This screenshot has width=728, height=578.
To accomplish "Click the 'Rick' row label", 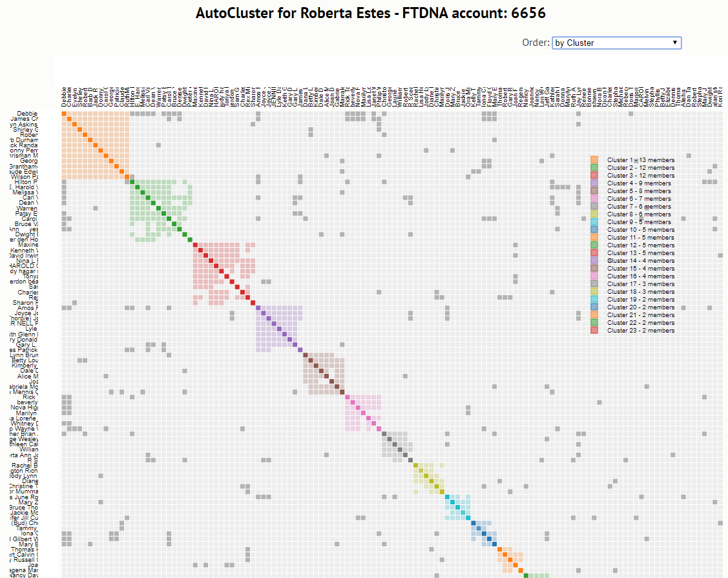I will click(30, 397).
